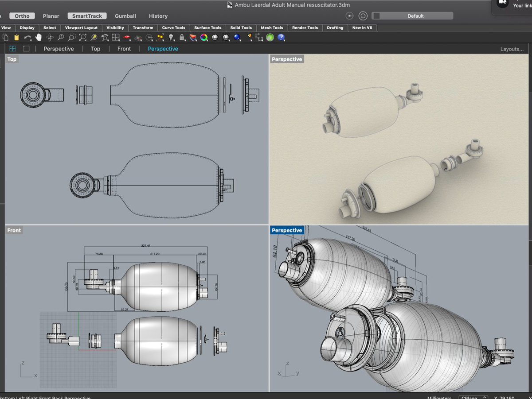532x399 pixels.
Task: Click the Undo arrow icon
Action: (28, 38)
